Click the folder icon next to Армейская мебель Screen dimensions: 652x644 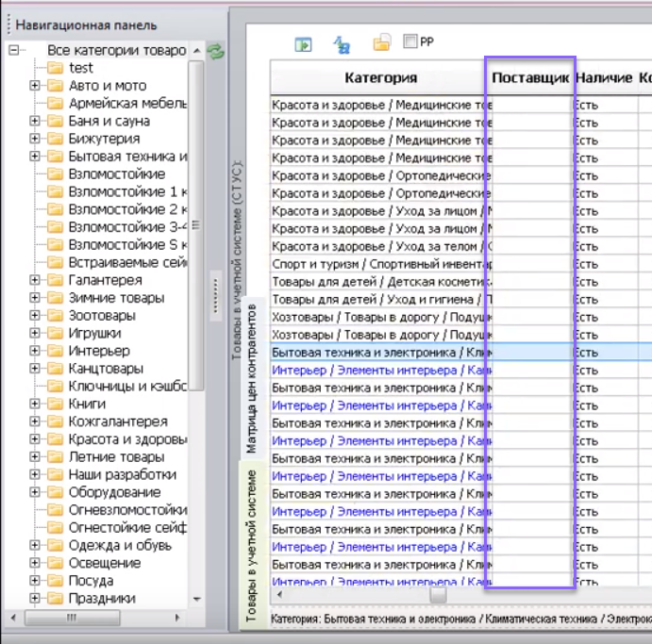(x=55, y=103)
